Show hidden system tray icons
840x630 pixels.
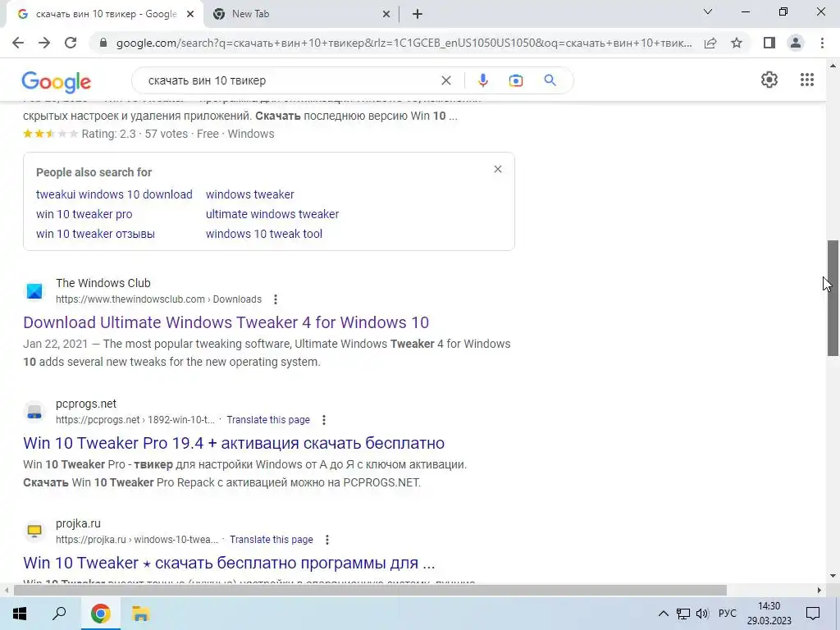(663, 614)
